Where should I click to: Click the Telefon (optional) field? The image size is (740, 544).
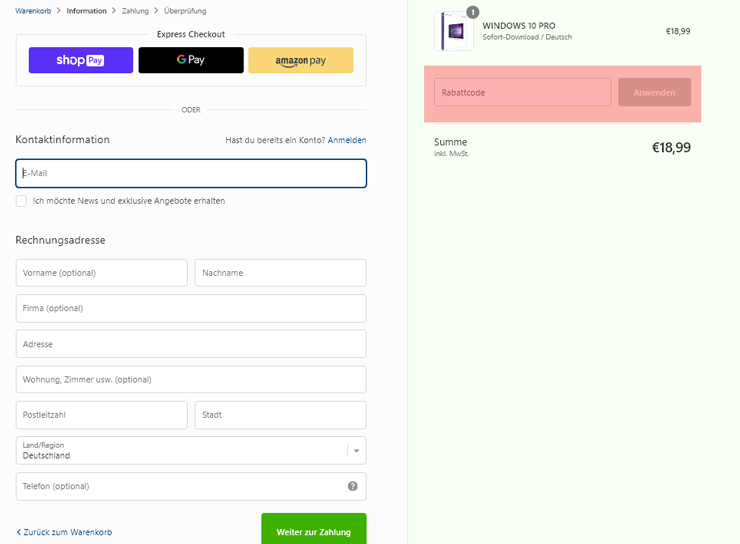click(191, 486)
